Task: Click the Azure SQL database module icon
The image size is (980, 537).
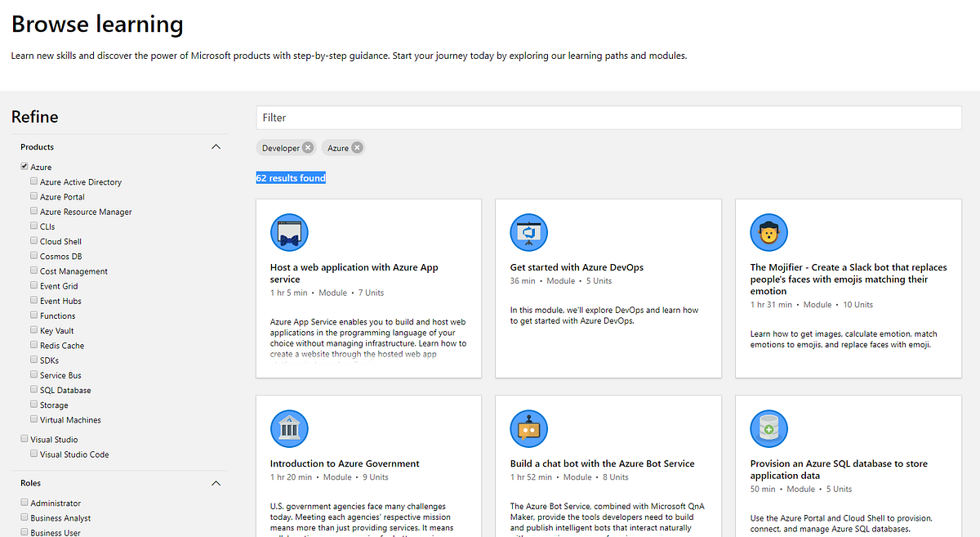Action: tap(768, 428)
